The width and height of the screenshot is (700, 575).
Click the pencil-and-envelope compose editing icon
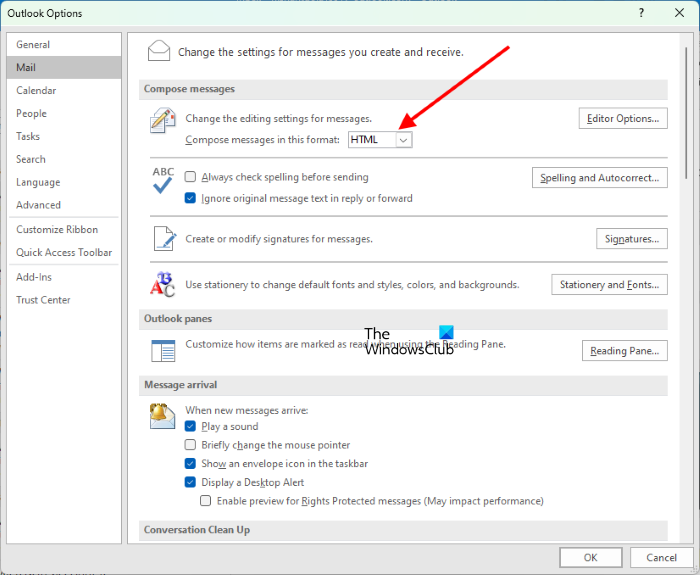coord(162,121)
